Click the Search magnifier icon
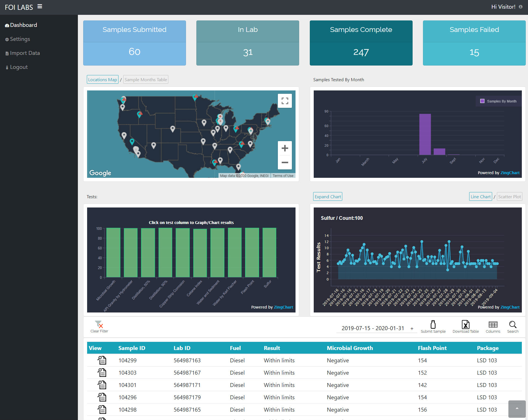This screenshot has width=528, height=420. pos(513,325)
